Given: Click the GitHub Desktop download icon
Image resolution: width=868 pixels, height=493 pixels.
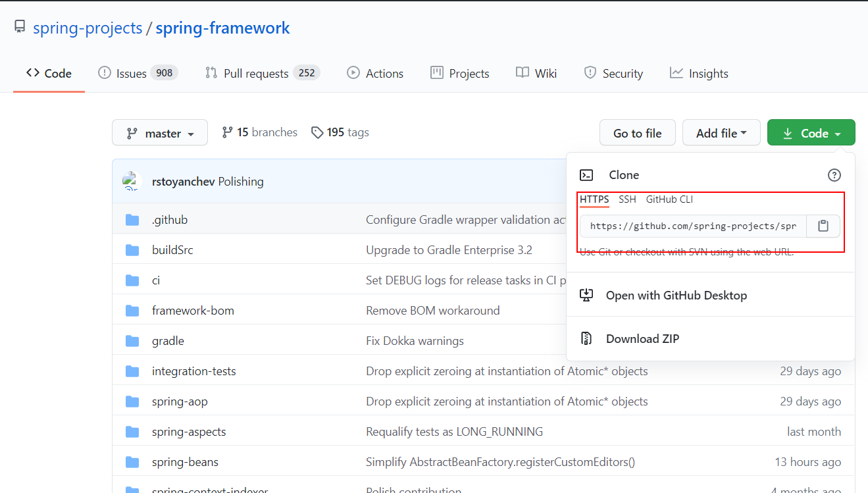Looking at the screenshot, I should coord(586,296).
